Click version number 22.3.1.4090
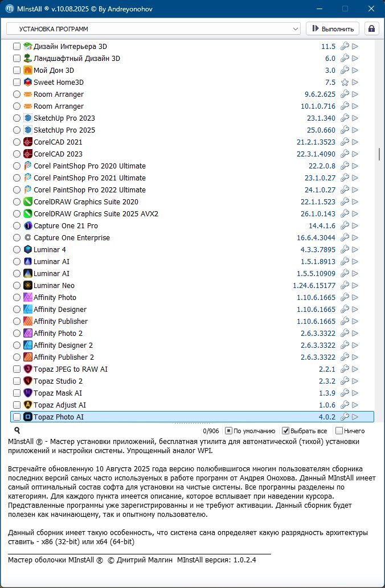The image size is (385, 588). (x=316, y=154)
